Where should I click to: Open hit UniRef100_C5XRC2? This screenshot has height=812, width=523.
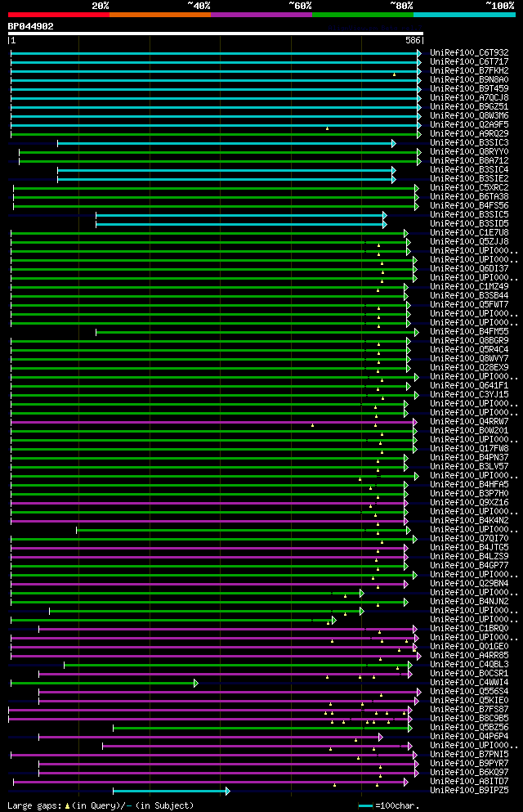click(x=469, y=187)
